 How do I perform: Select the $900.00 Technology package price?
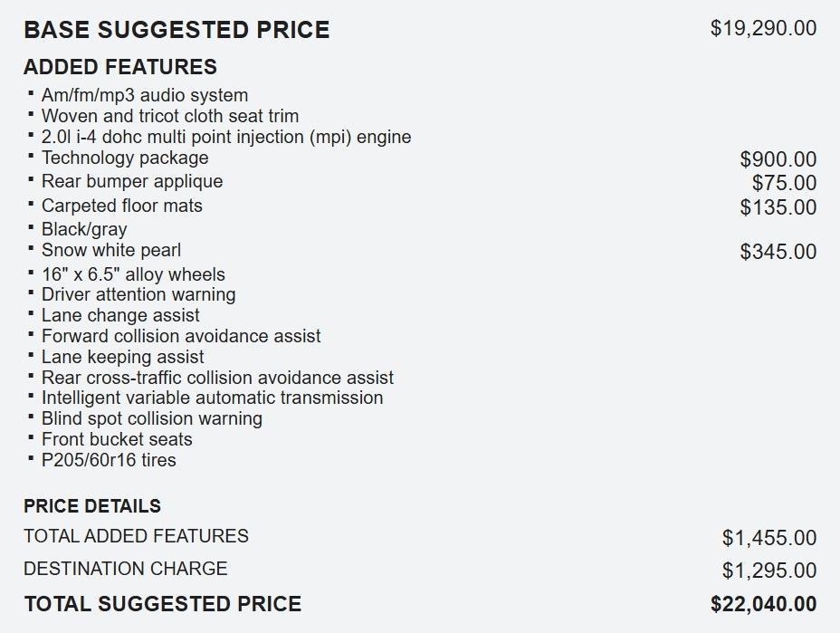click(x=778, y=160)
